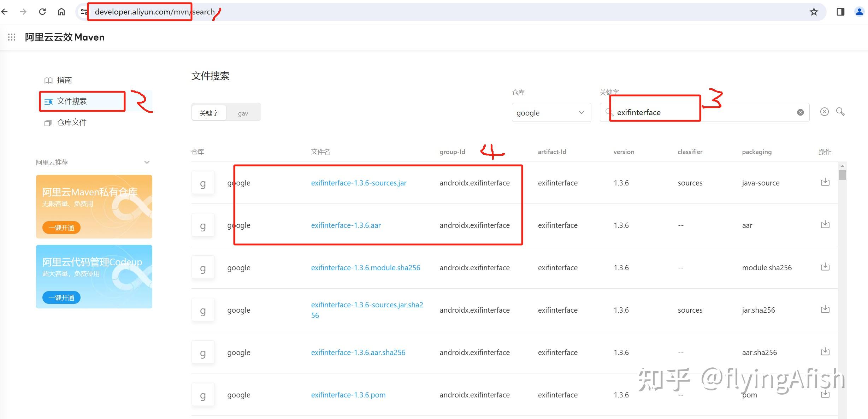
Task: Click the browser home icon
Action: click(61, 11)
